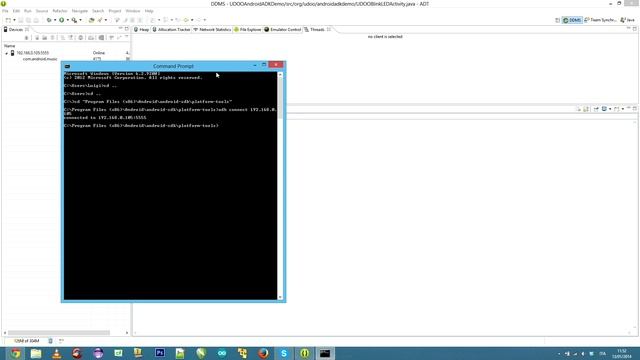Switch to the Team Synchronizing perspective
The image size is (640, 360).
click(600, 20)
